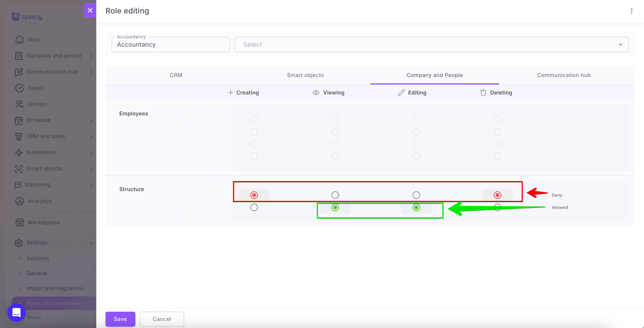Open the Main home icon in sidebar
Screen dimensions: 644x328
[20, 40]
